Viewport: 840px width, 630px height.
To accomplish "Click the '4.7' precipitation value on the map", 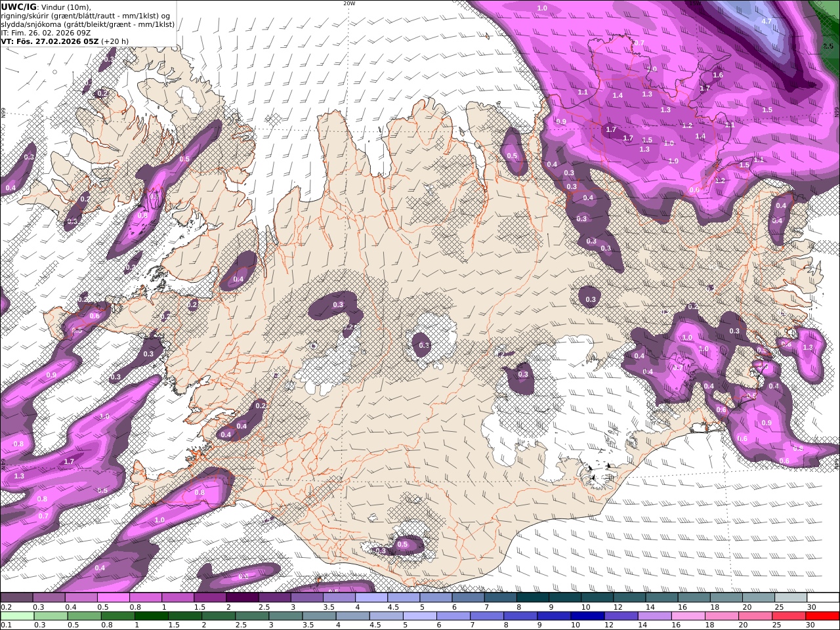I will [766, 21].
